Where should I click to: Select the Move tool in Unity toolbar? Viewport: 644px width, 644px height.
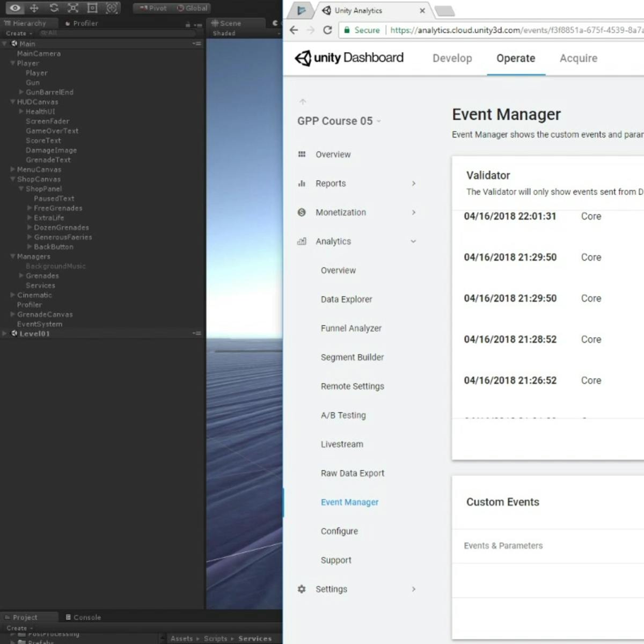(34, 8)
